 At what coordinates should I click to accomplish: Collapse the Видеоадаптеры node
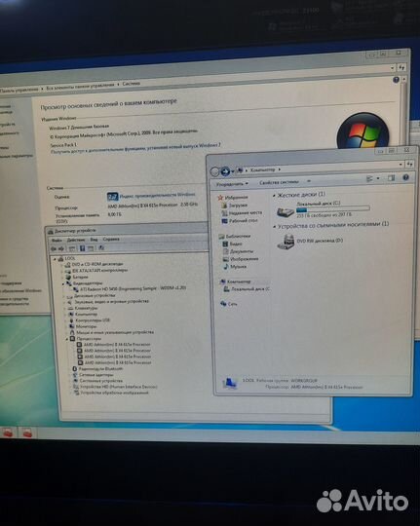click(x=63, y=283)
